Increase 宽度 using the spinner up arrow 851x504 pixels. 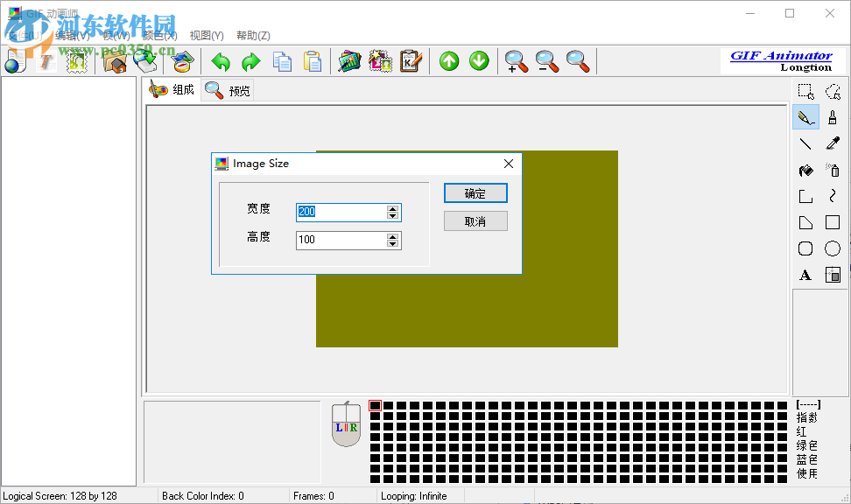coord(393,208)
